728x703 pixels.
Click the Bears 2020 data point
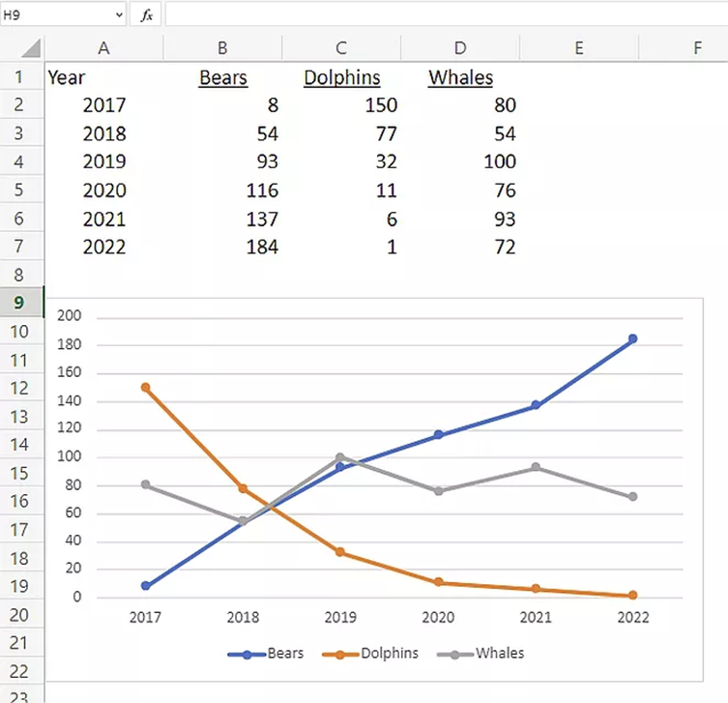click(x=438, y=434)
